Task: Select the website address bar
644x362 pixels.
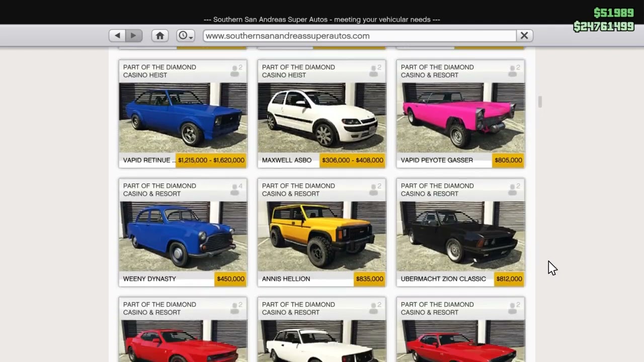Action: pyautogui.click(x=360, y=36)
